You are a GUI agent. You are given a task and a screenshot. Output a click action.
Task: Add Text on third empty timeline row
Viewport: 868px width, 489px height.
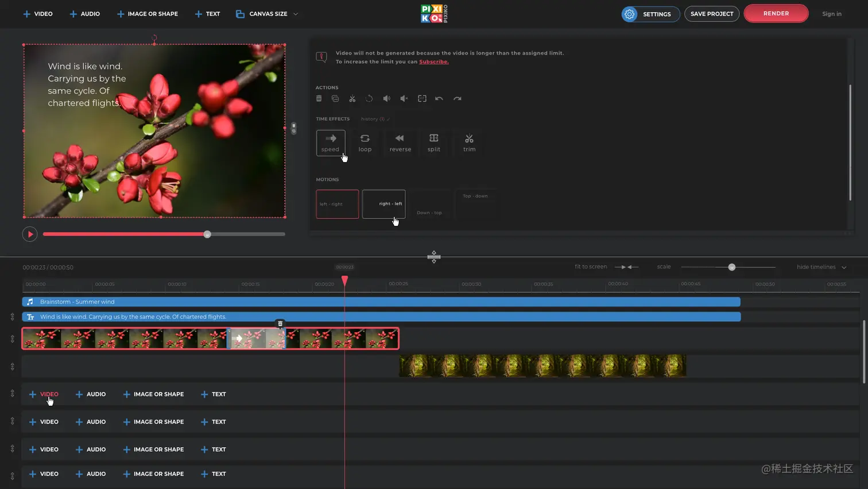click(x=213, y=449)
